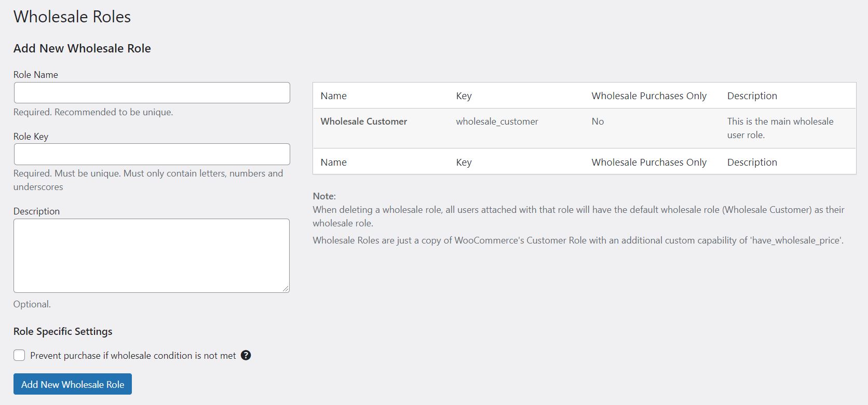868x405 pixels.
Task: Click the 'Prevent purchase if wholesale condition' label
Action: 133,356
